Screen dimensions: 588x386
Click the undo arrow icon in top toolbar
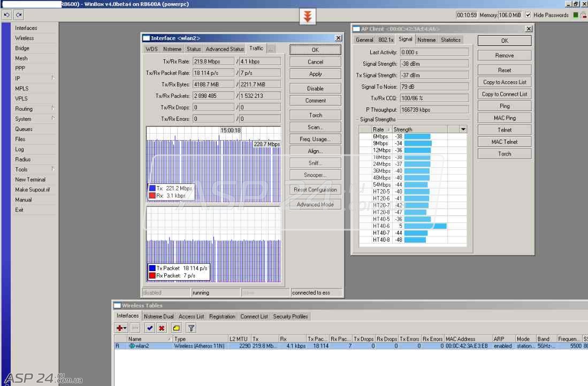pyautogui.click(x=7, y=15)
